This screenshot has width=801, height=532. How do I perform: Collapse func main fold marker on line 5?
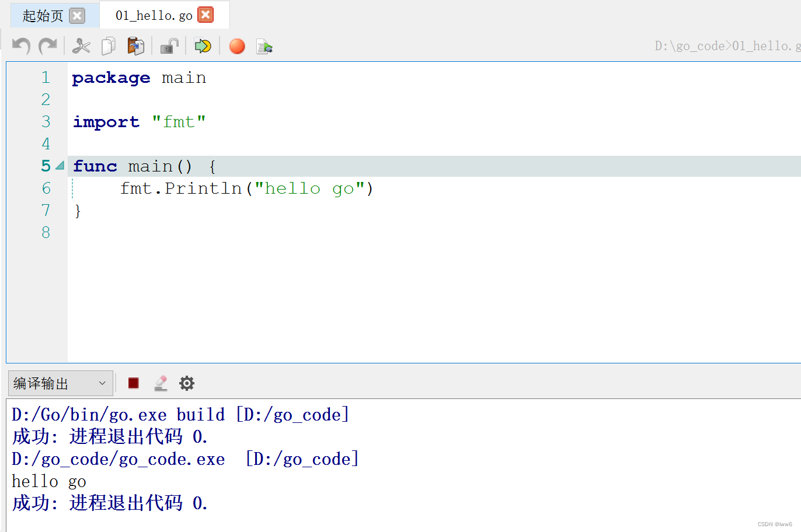point(60,166)
